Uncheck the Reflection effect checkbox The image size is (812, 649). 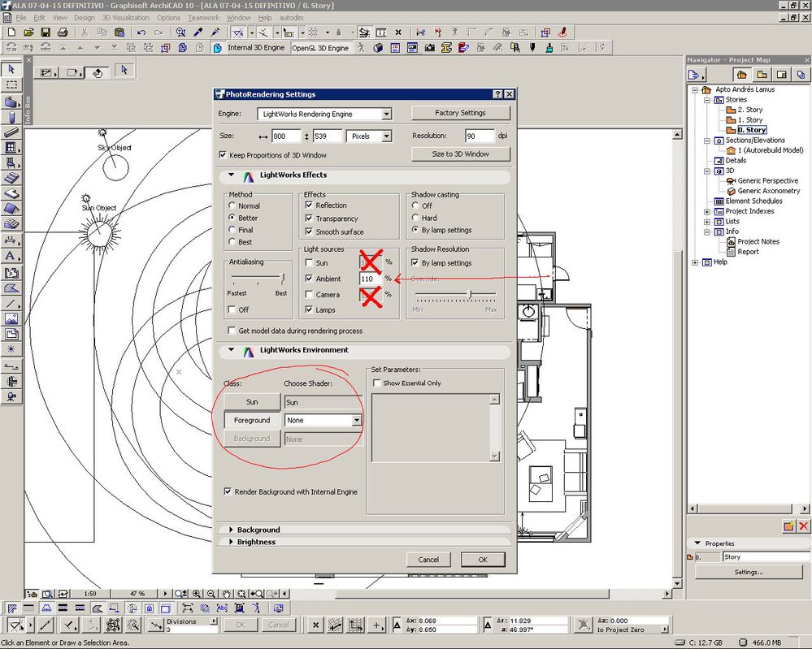point(310,206)
